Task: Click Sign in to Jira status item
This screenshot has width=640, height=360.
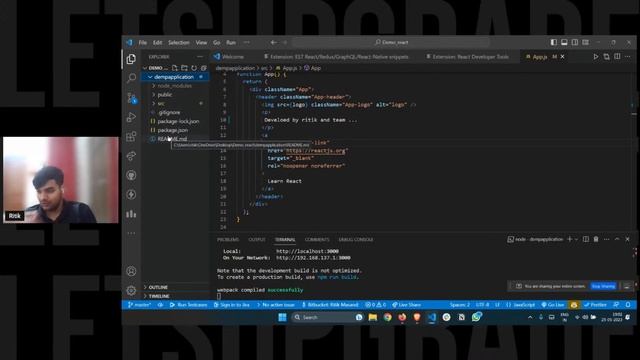Action: pyautogui.click(x=231, y=305)
